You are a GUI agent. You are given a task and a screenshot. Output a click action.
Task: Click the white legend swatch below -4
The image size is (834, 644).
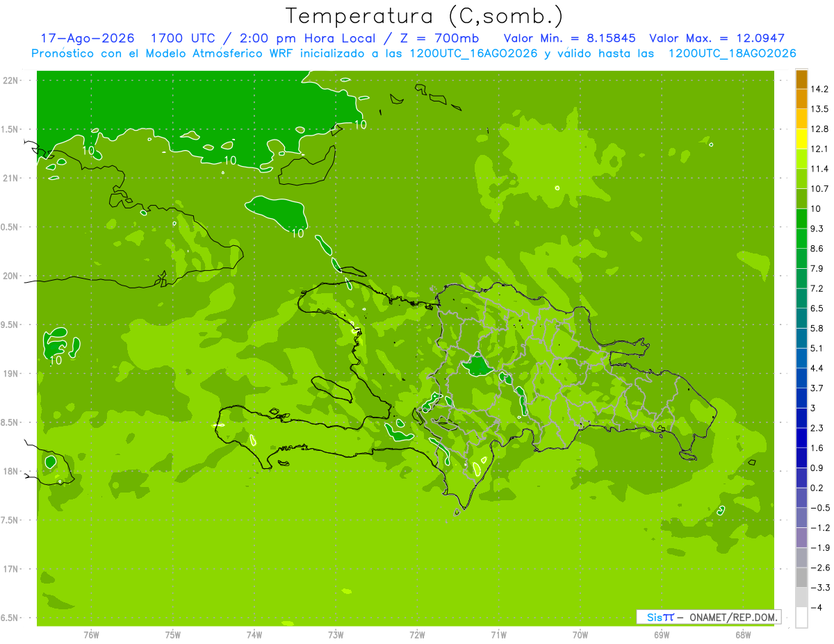(801, 618)
